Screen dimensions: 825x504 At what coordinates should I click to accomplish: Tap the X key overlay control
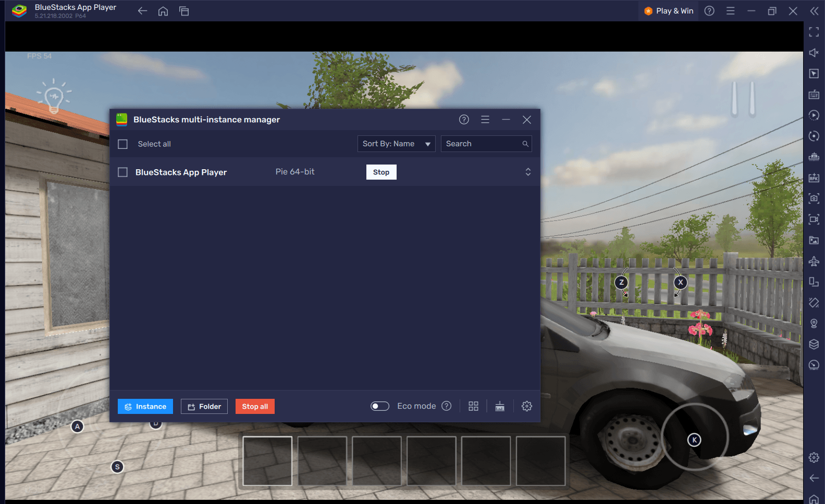(x=680, y=282)
